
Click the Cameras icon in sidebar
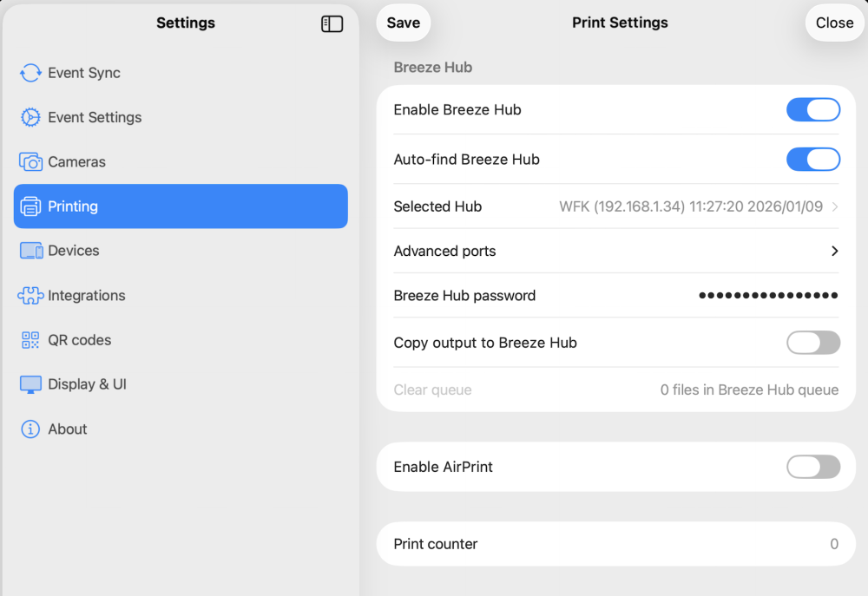click(30, 162)
